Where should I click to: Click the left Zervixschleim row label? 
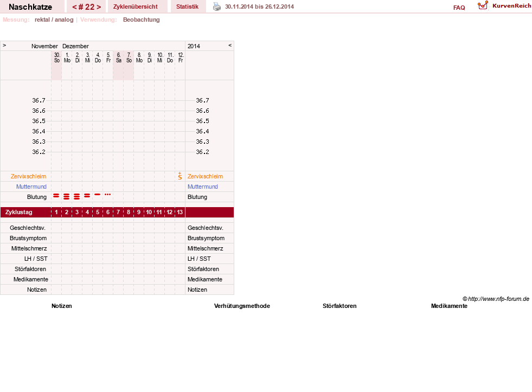click(29, 176)
